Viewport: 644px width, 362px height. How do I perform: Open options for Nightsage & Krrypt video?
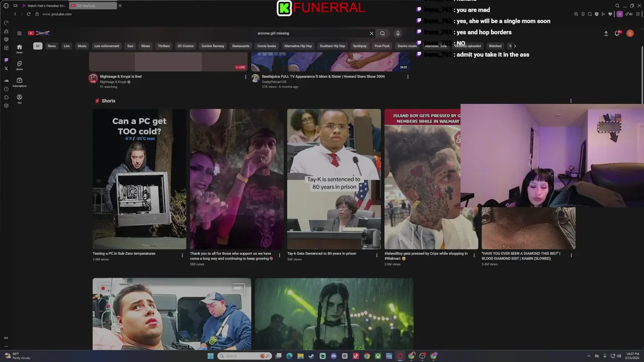coord(246,77)
